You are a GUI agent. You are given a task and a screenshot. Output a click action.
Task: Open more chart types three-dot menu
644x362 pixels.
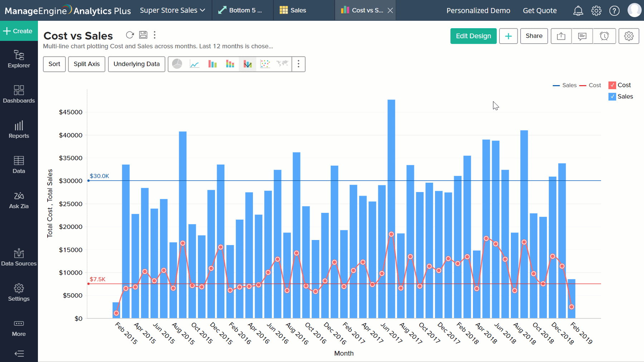(x=298, y=64)
